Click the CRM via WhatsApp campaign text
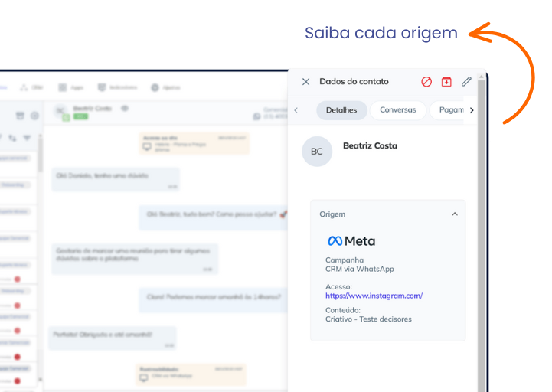This screenshot has width=552, height=392. [359, 269]
